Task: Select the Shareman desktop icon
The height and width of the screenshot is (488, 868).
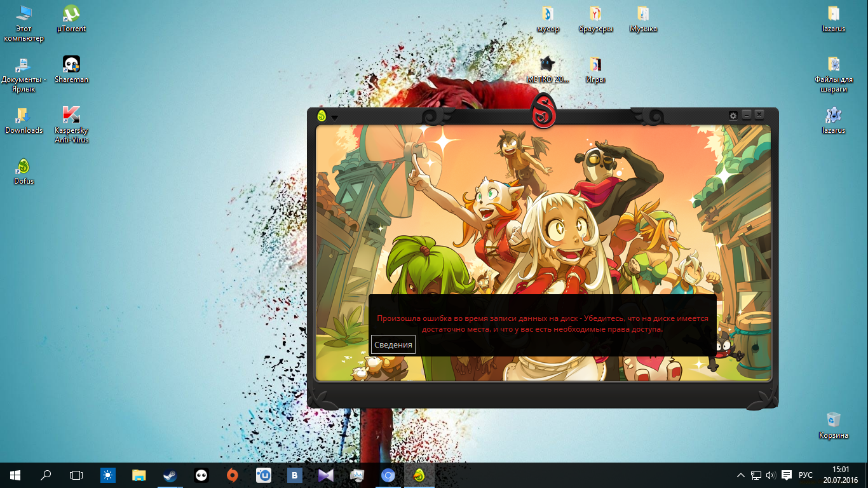Action: point(71,70)
